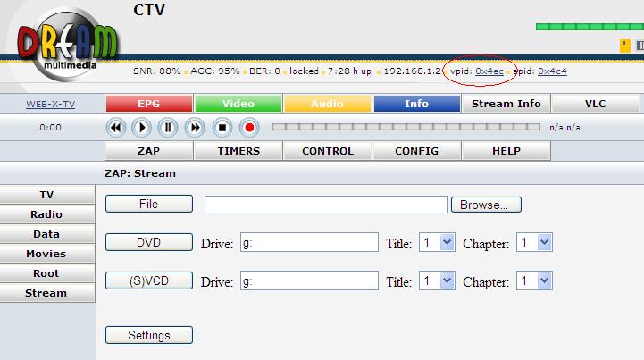Launch the VLC button

coord(595,104)
